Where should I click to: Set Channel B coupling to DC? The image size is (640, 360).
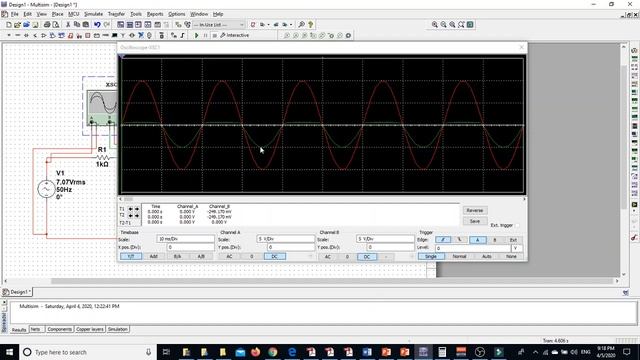pyautogui.click(x=367, y=257)
